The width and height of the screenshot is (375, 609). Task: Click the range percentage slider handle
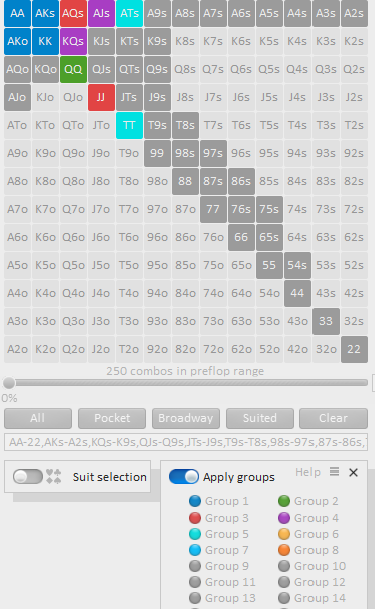[9, 383]
